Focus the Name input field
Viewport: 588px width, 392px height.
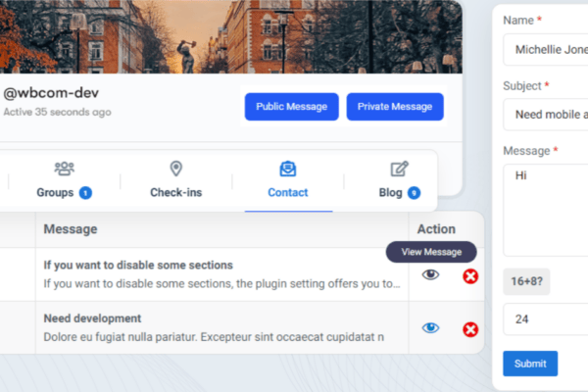click(x=546, y=50)
